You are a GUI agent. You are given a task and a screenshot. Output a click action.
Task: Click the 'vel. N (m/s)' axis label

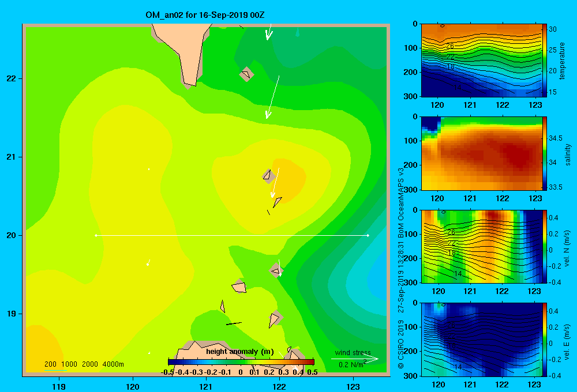click(x=567, y=248)
